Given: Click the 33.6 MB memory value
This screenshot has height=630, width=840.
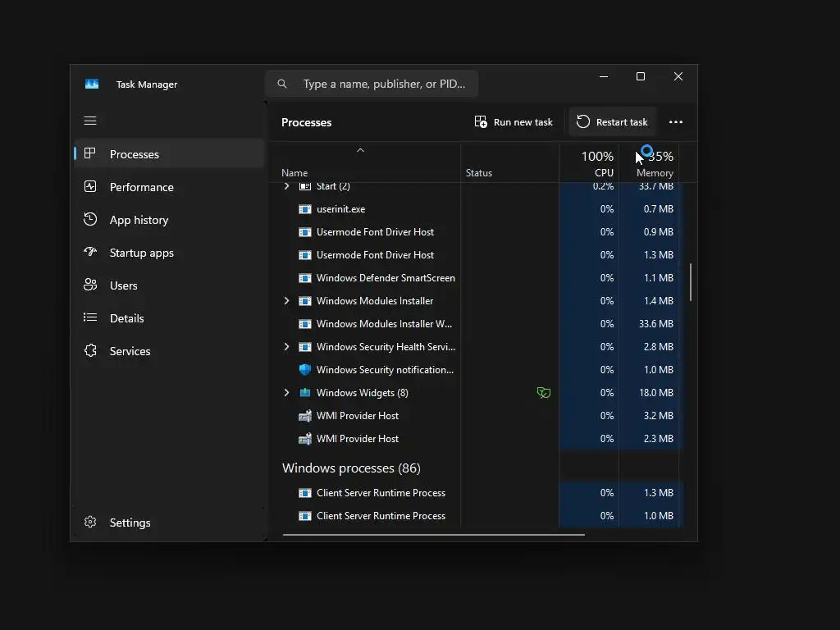Looking at the screenshot, I should click(655, 324).
